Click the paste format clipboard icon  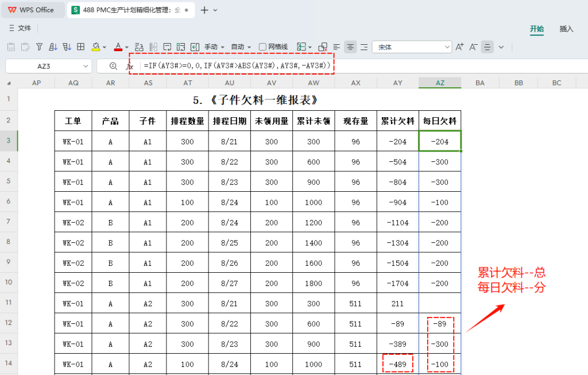coord(25,47)
